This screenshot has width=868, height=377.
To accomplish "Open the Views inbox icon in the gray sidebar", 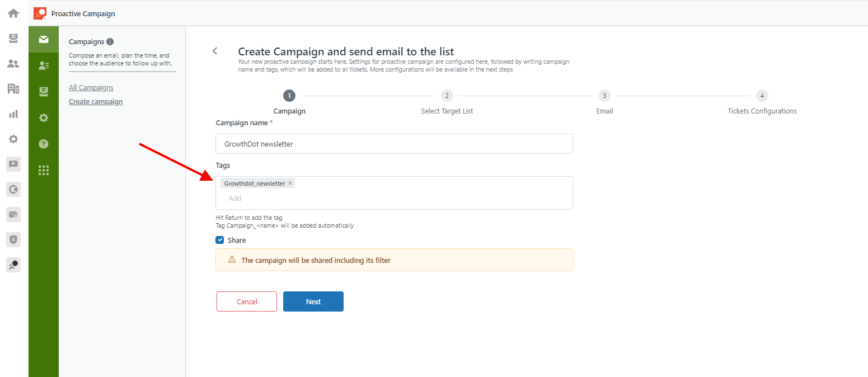I will (13, 38).
